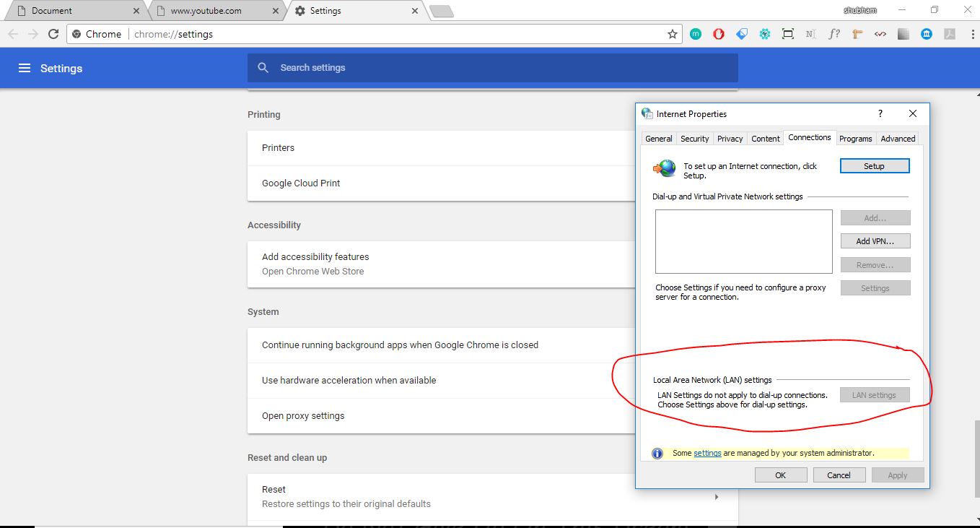980x528 pixels.
Task: Click in the Search settings field
Action: click(492, 68)
